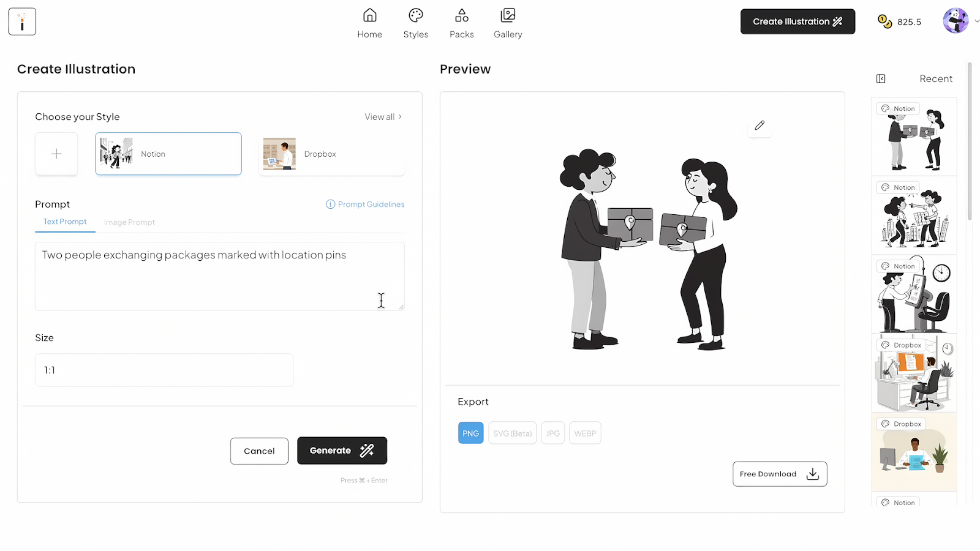Expand View all styles chevron
This screenshot has width=980, height=551.
tap(400, 116)
